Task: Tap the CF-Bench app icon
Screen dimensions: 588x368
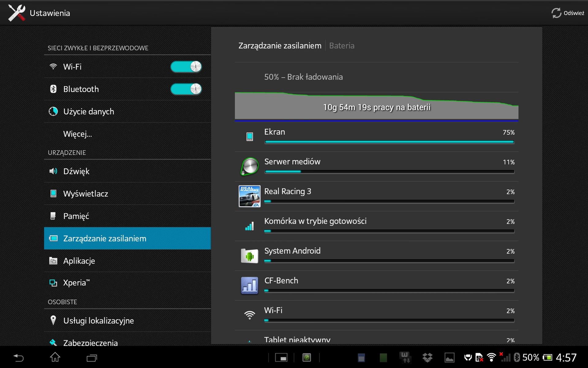Action: tap(249, 285)
